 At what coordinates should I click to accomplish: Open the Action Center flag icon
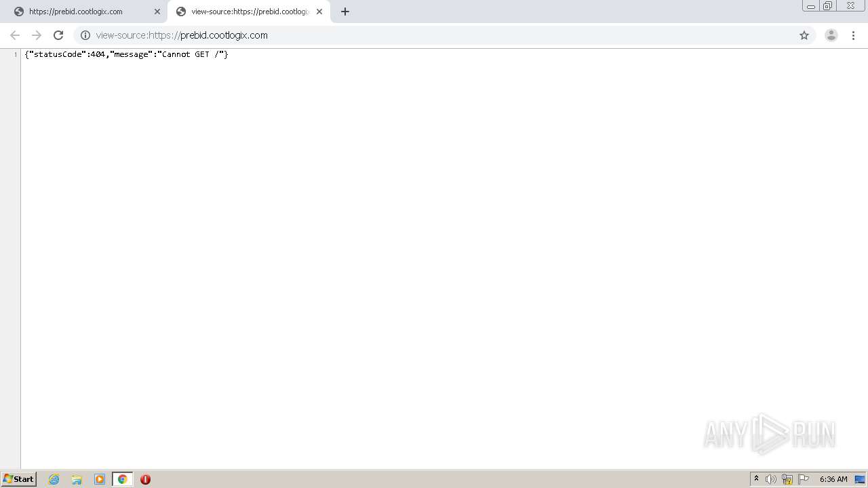[x=804, y=479]
